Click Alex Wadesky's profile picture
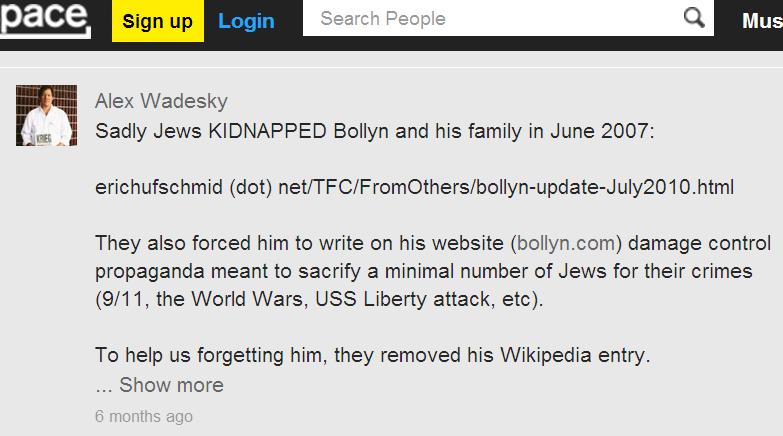 tap(46, 115)
